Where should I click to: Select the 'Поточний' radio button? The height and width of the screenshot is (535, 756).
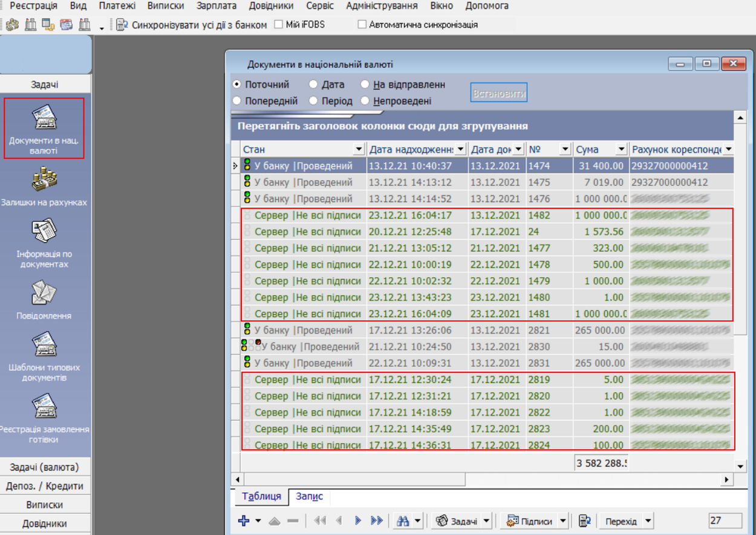click(x=236, y=85)
